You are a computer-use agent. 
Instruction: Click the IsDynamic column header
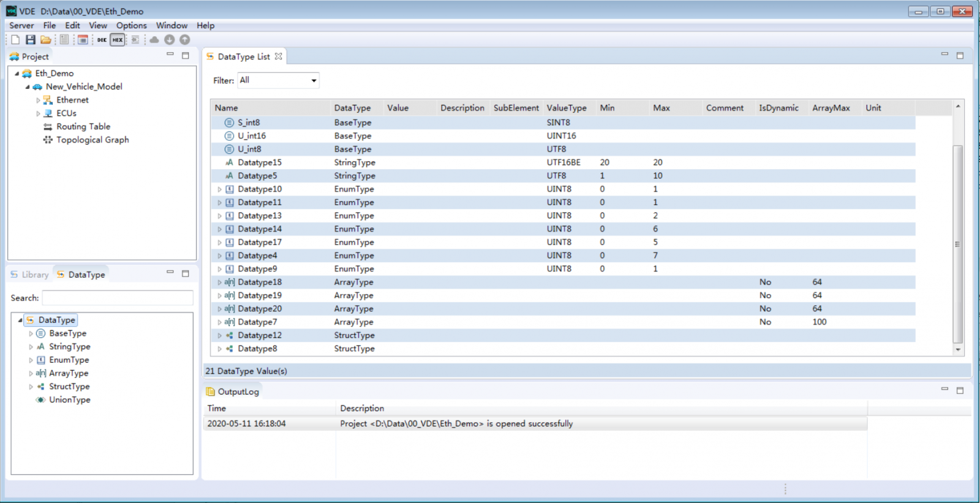(782, 108)
